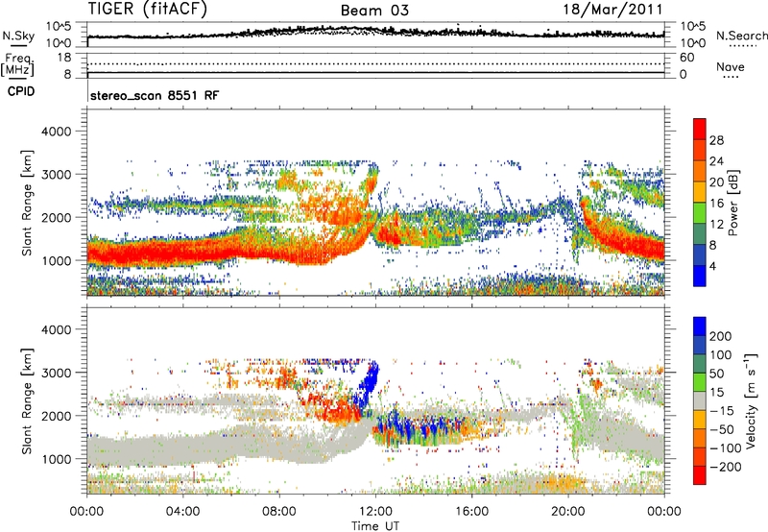Click the gray segment of Velocity colorbar
The width and height of the screenshot is (768, 532).
[x=700, y=400]
